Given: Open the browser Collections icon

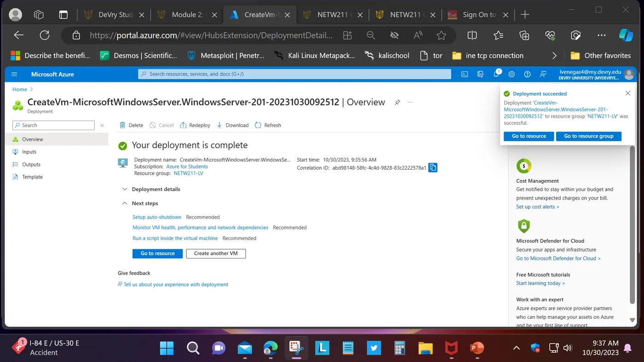Looking at the screenshot, I should (x=524, y=35).
